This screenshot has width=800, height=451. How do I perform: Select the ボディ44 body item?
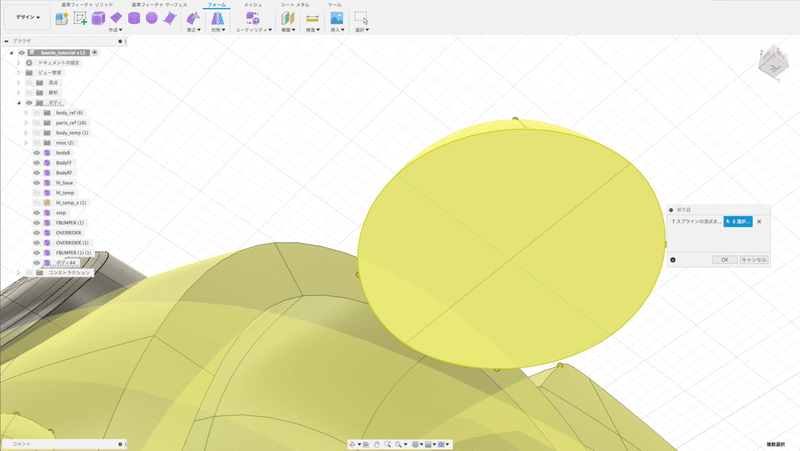pos(66,263)
